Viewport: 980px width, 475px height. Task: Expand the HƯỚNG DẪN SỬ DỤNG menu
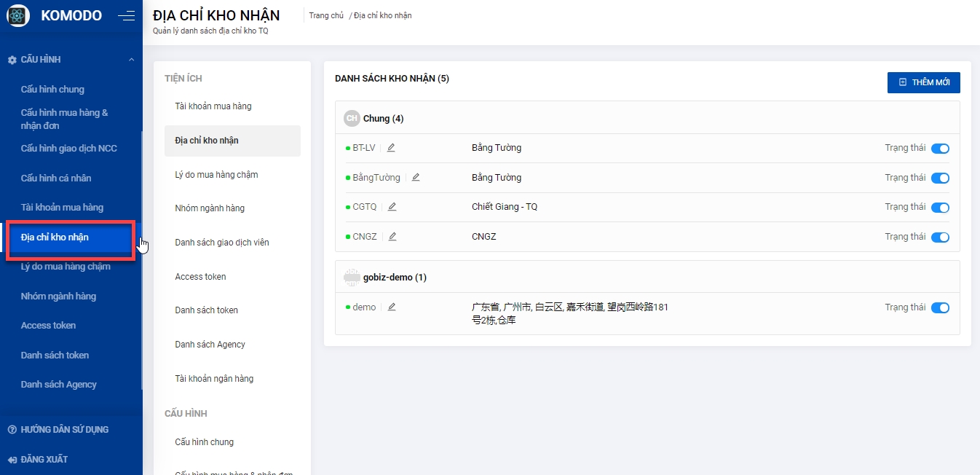(x=64, y=430)
